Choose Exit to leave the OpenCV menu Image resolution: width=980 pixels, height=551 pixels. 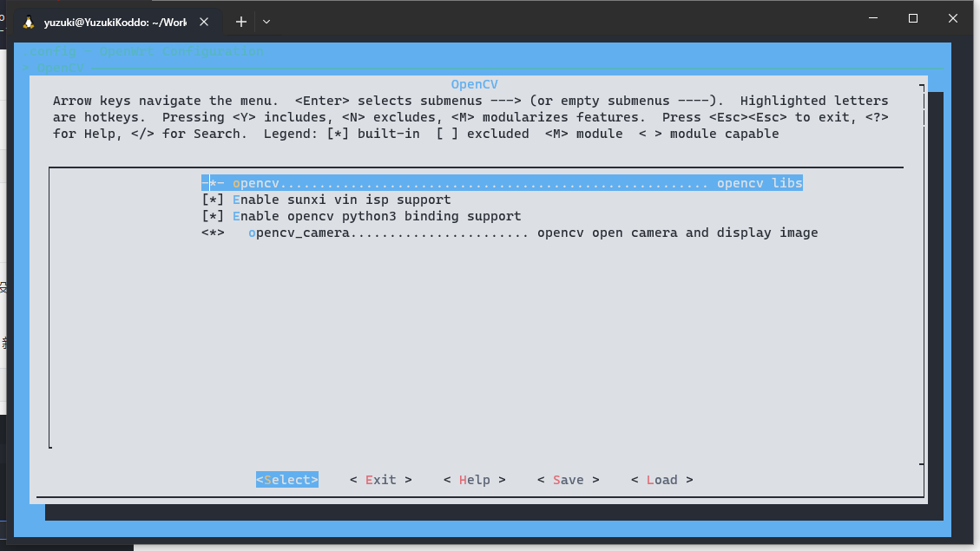click(380, 479)
